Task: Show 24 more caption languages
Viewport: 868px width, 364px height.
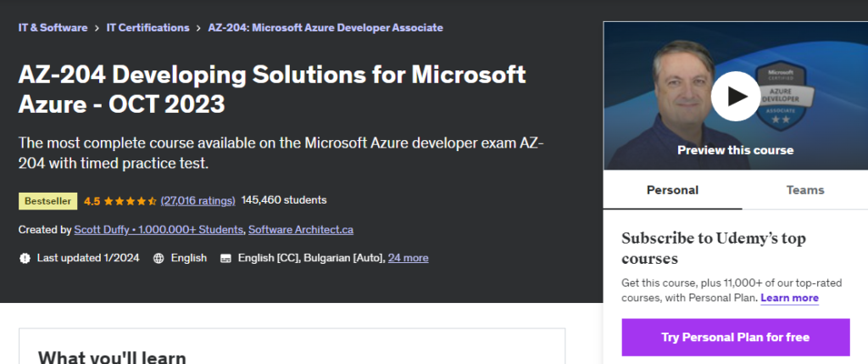Action: [x=408, y=258]
